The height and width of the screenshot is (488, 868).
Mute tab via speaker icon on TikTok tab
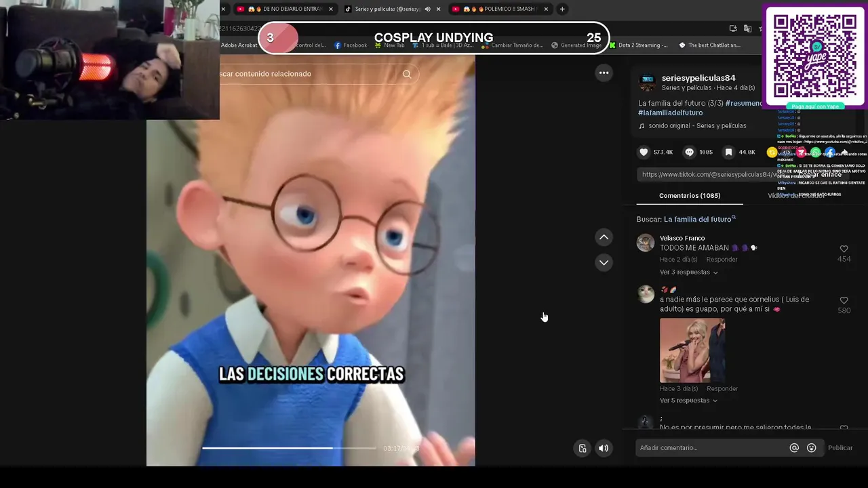[427, 9]
